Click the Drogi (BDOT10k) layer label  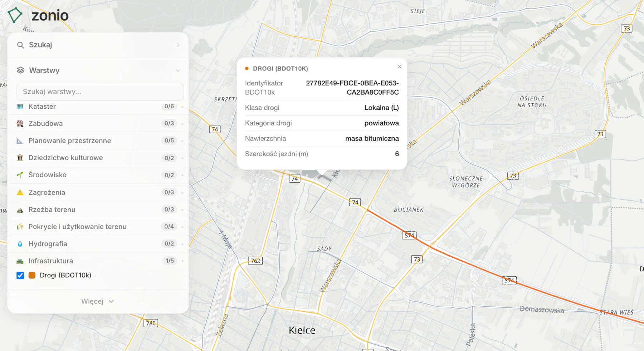click(65, 275)
